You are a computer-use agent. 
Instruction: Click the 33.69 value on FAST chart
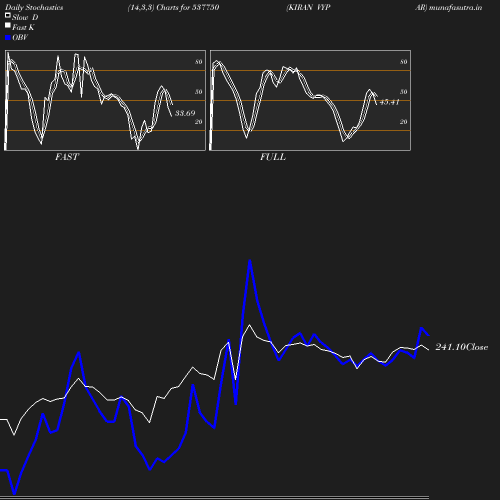[x=185, y=113]
